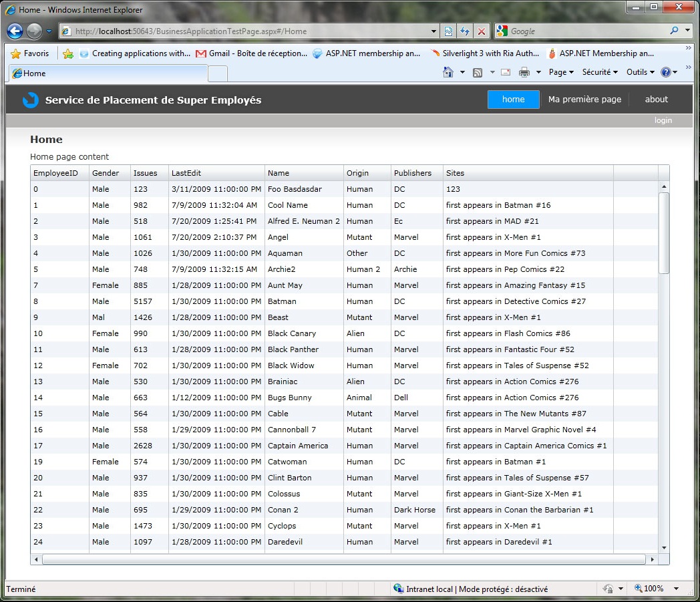The height and width of the screenshot is (602, 700).
Task: Open the Gmail favorites bookmark
Action: coord(251,53)
